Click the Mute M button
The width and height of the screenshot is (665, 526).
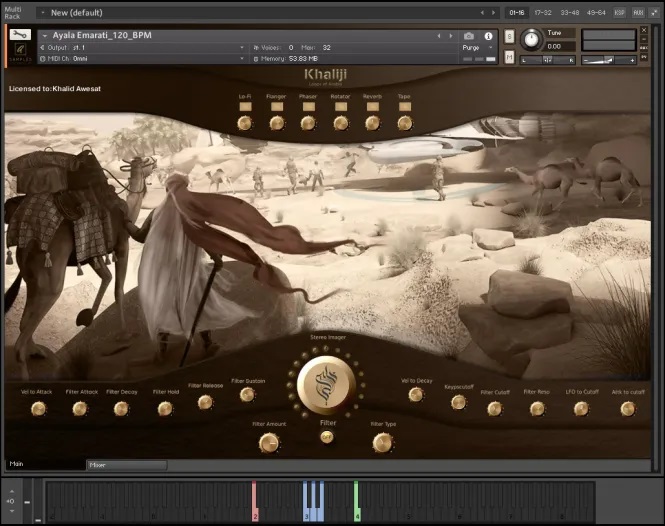(x=509, y=58)
